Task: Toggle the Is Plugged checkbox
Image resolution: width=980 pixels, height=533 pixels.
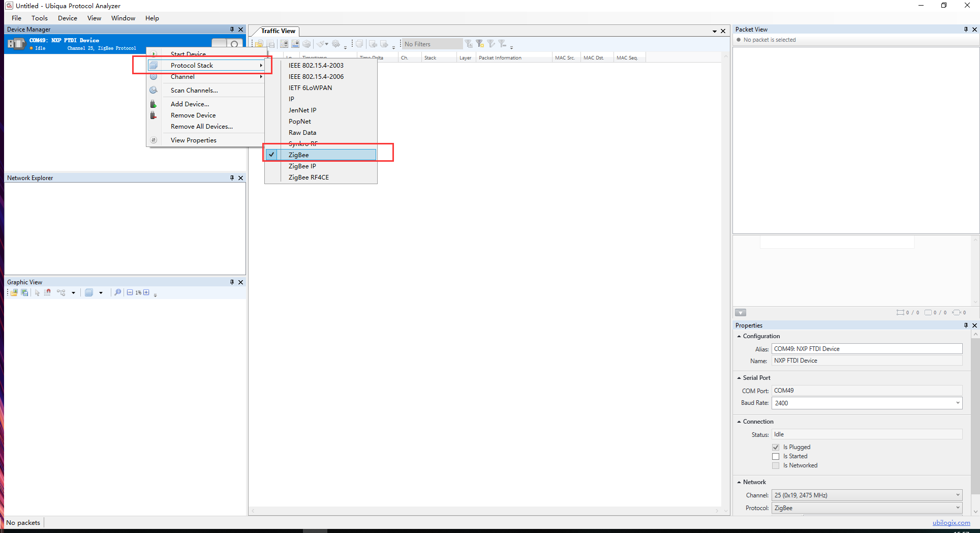Action: (x=776, y=447)
